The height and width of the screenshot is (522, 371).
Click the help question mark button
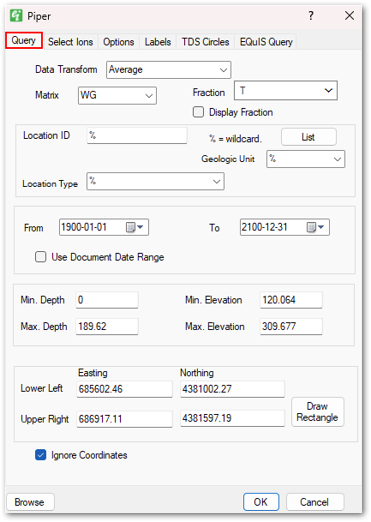coord(311,15)
